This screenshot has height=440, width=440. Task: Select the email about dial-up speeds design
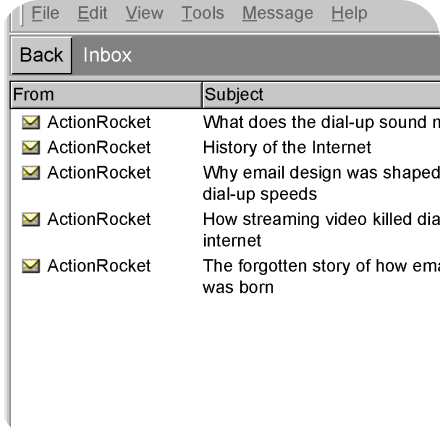tap(321, 183)
